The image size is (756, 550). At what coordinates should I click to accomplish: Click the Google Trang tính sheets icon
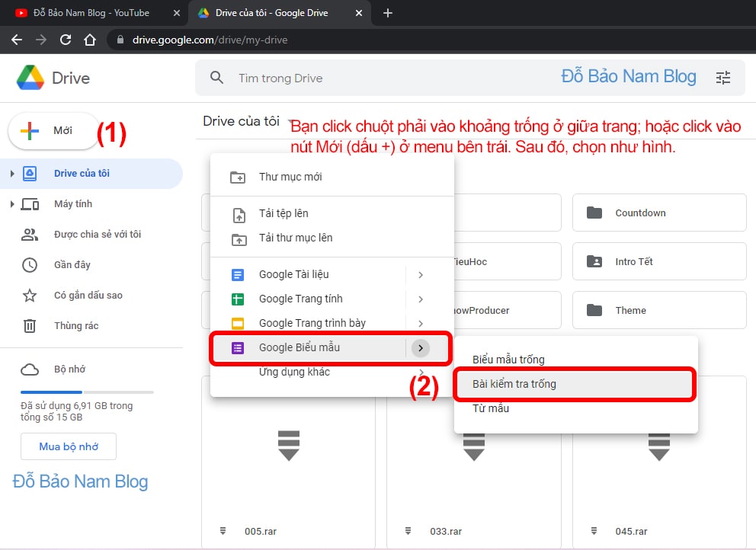[x=238, y=299]
